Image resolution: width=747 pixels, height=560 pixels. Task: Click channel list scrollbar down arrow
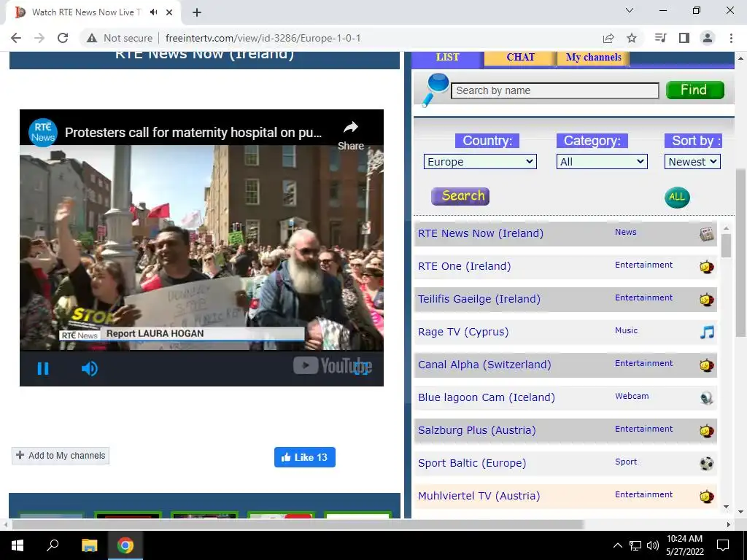[x=726, y=507]
